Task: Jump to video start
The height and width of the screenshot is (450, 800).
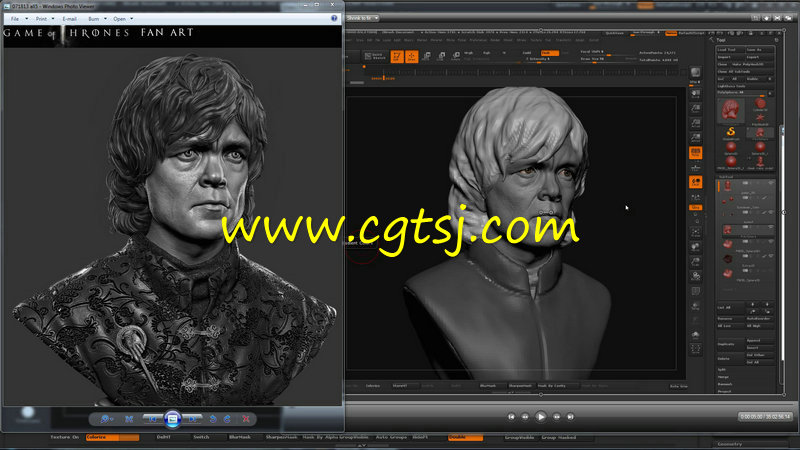Action: click(x=511, y=417)
